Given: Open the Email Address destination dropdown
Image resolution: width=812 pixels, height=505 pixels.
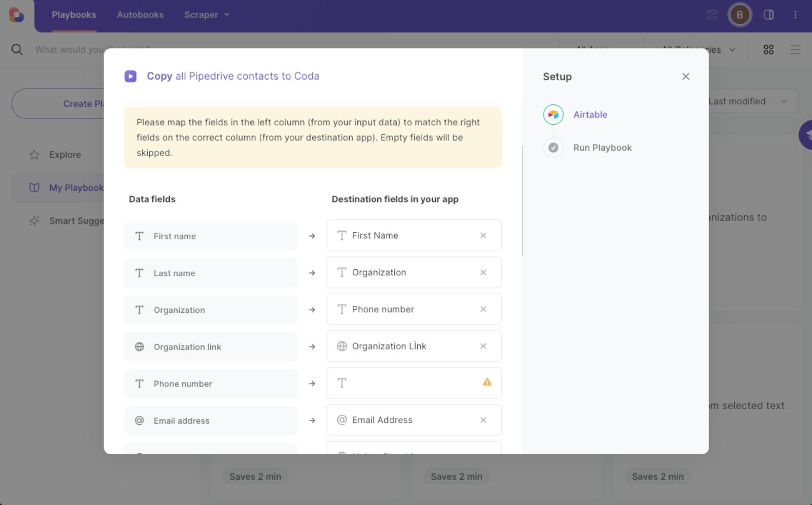Looking at the screenshot, I should coord(414,420).
